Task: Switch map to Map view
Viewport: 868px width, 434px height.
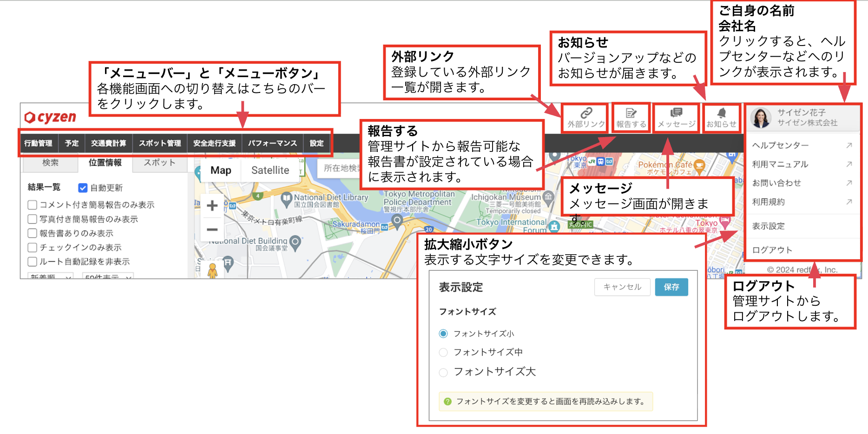Action: pyautogui.click(x=221, y=171)
